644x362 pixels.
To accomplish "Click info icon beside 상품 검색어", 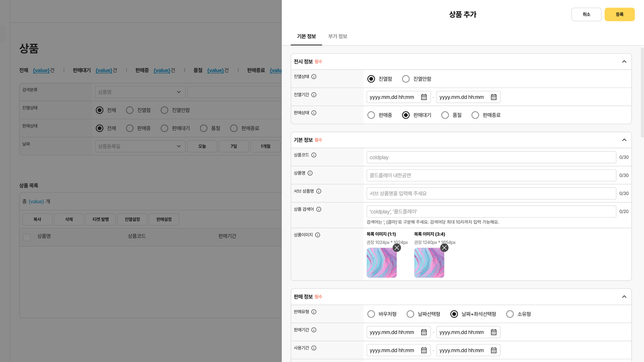I will pyautogui.click(x=319, y=210).
